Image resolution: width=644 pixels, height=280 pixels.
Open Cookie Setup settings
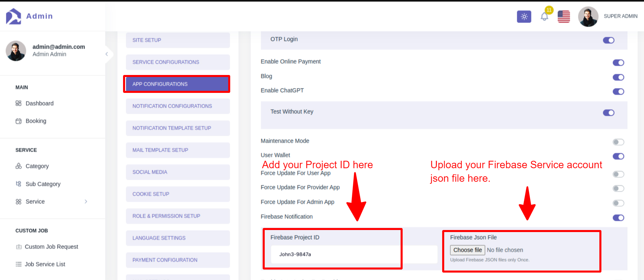(178, 194)
